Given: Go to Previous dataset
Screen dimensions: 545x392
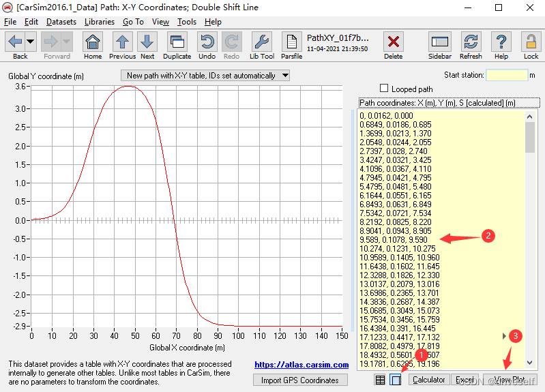Looking at the screenshot, I should 122,42.
